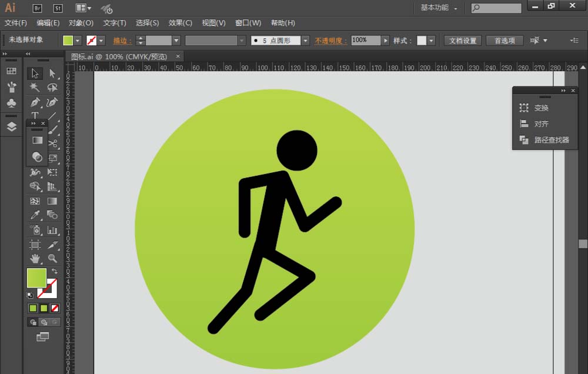Select the Width/Warp tool
Image resolution: width=588 pixels, height=374 pixels.
click(35, 172)
